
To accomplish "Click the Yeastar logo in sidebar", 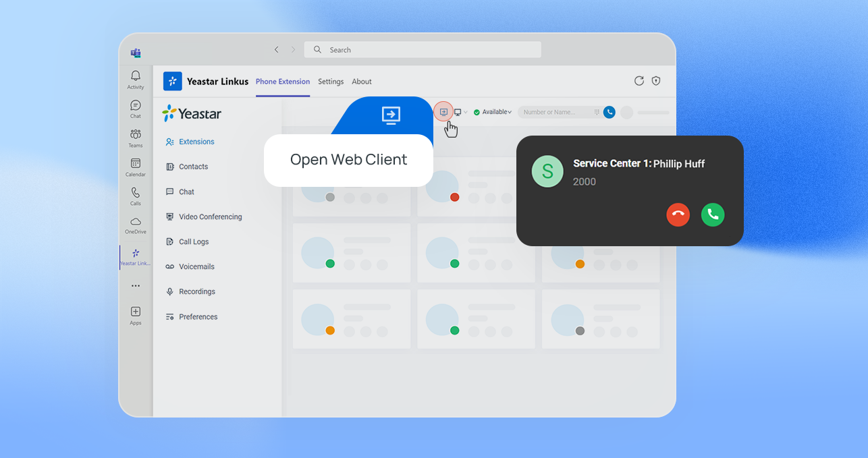I will coord(192,113).
